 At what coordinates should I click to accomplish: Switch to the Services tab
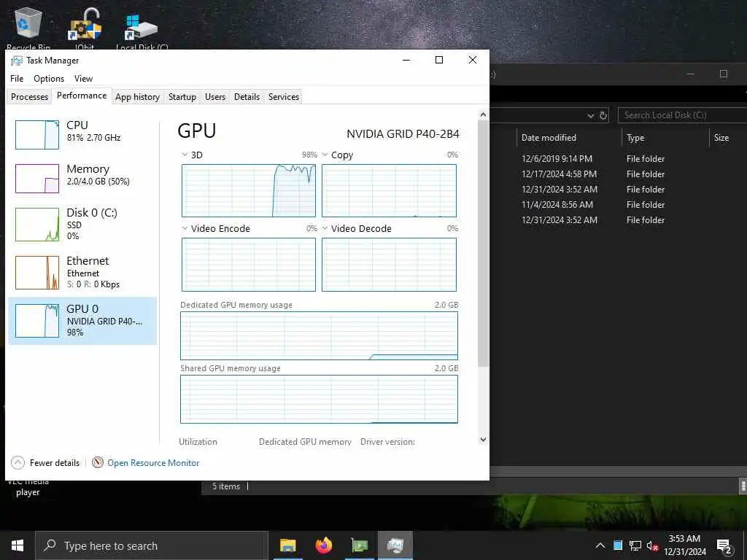pyautogui.click(x=284, y=97)
